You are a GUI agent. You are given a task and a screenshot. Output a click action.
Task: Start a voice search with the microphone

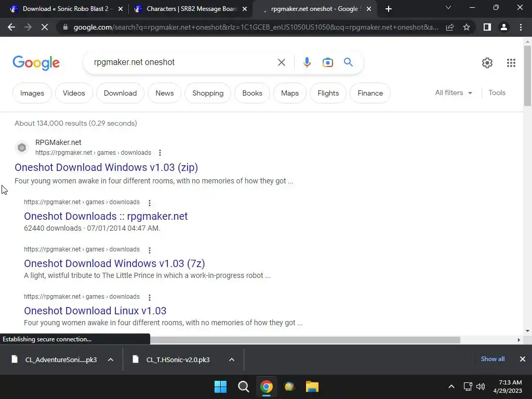(307, 62)
